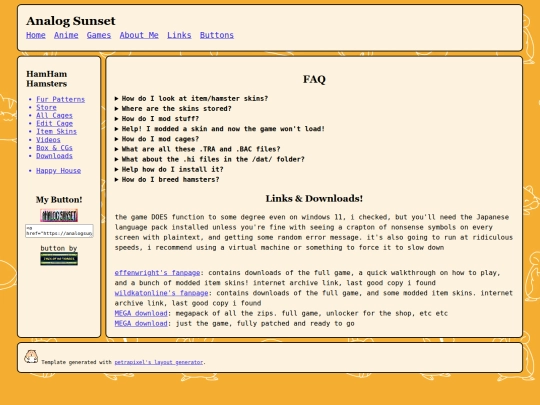Open the MEGA download megapack link
Image resolution: width=540 pixels, height=405 pixels.
point(141,313)
